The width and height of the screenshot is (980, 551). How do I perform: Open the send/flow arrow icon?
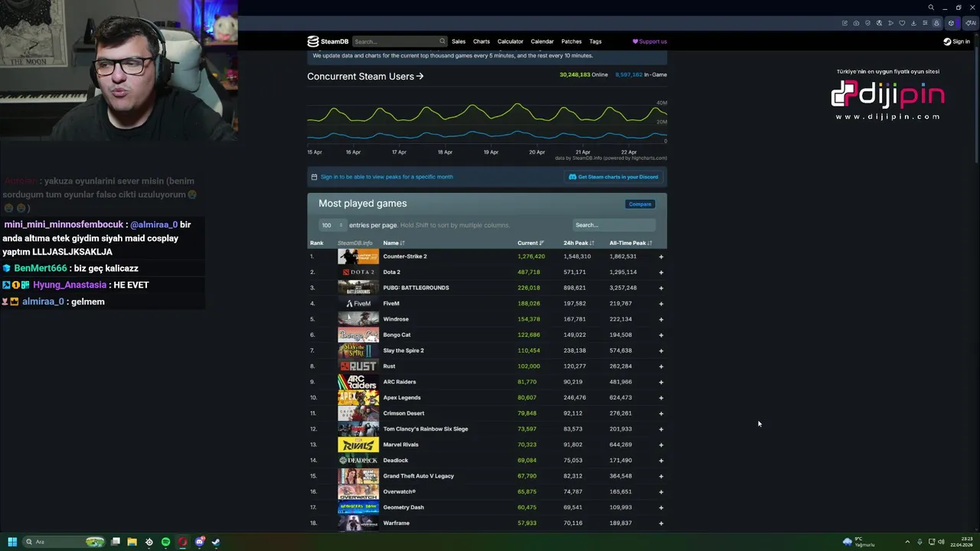(x=890, y=23)
